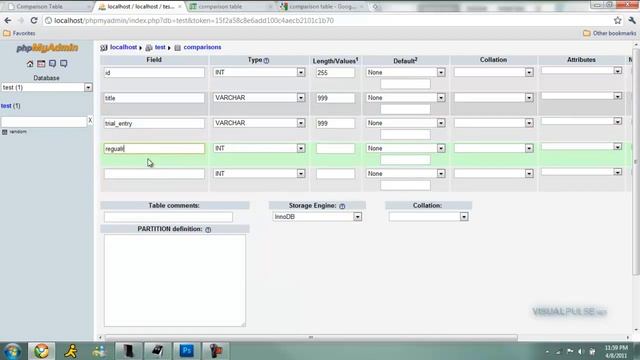Click the Length/Values box for title row

click(335, 98)
